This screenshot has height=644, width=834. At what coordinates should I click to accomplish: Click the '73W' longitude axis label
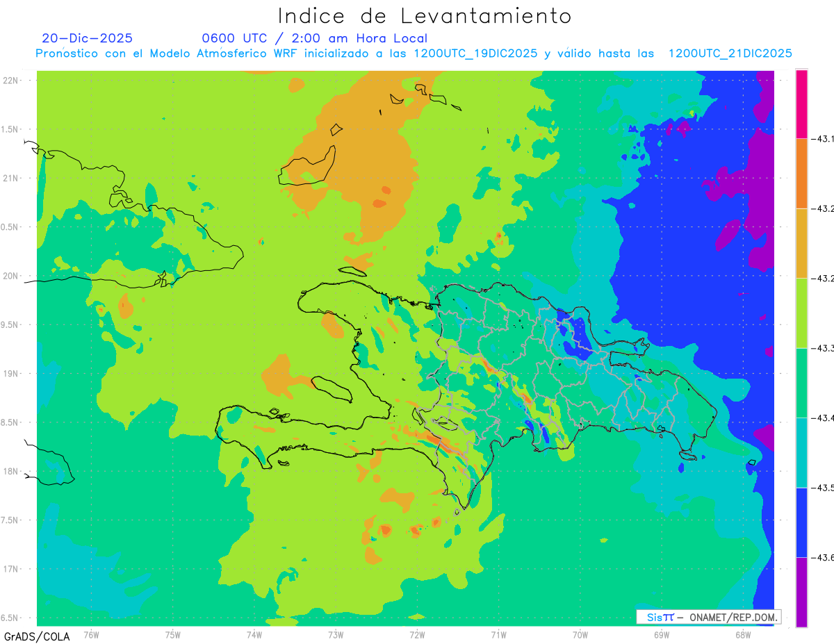[336, 634]
